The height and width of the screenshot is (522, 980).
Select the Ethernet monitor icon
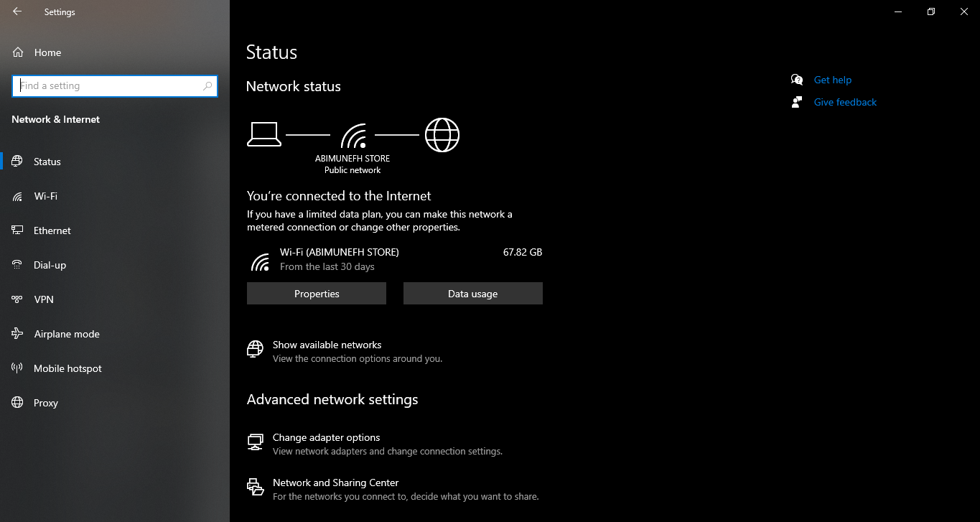click(17, 230)
